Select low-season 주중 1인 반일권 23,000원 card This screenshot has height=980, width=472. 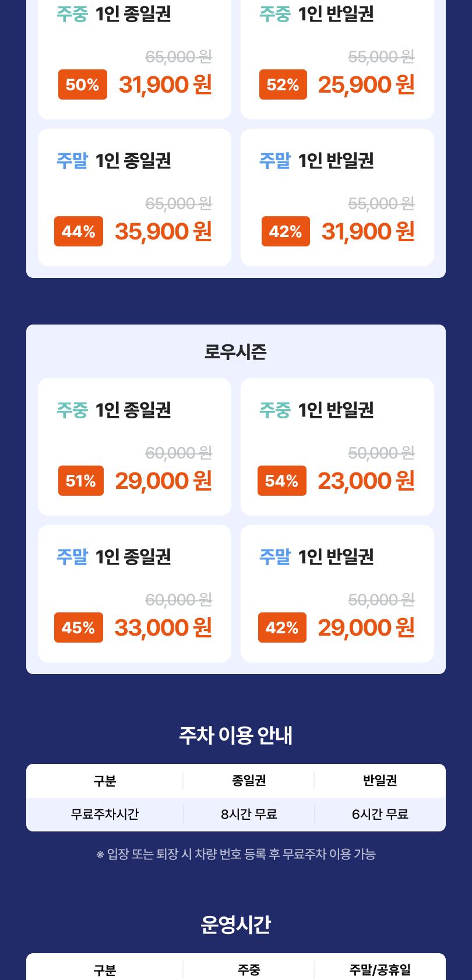[337, 447]
